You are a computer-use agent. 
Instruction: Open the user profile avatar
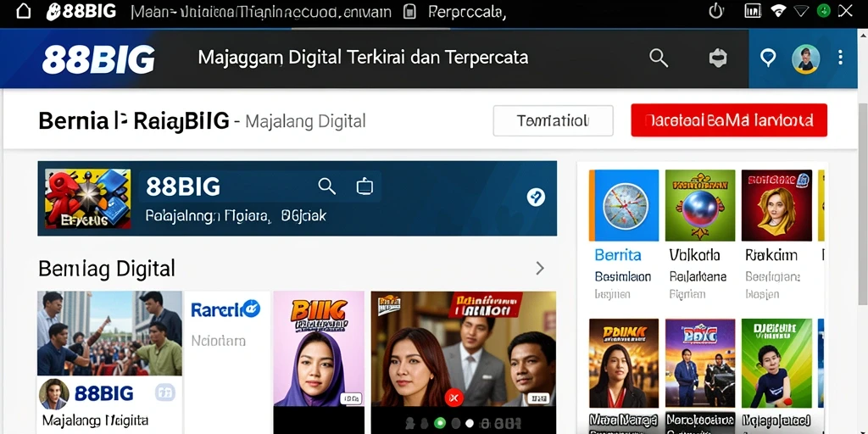pyautogui.click(x=805, y=58)
